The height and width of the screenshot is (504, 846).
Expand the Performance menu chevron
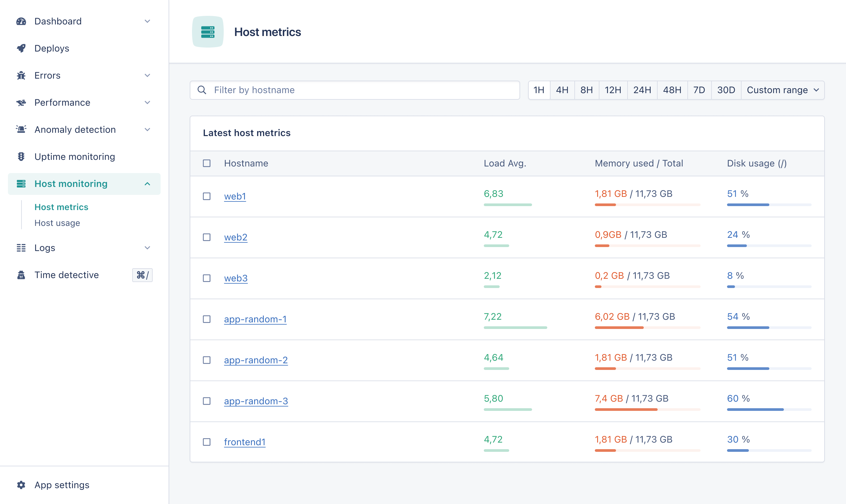click(147, 103)
